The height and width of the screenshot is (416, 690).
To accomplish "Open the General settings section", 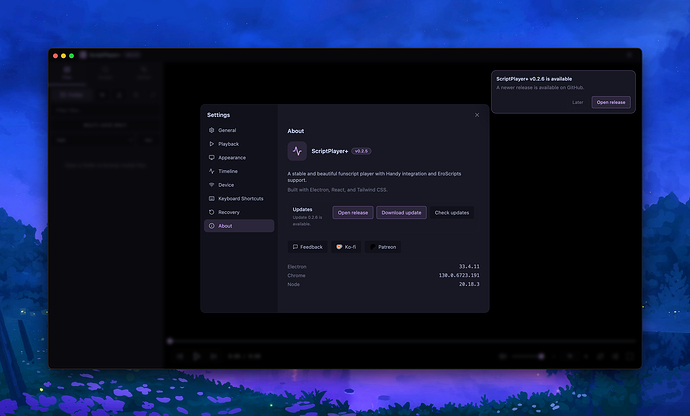I will [x=239, y=130].
